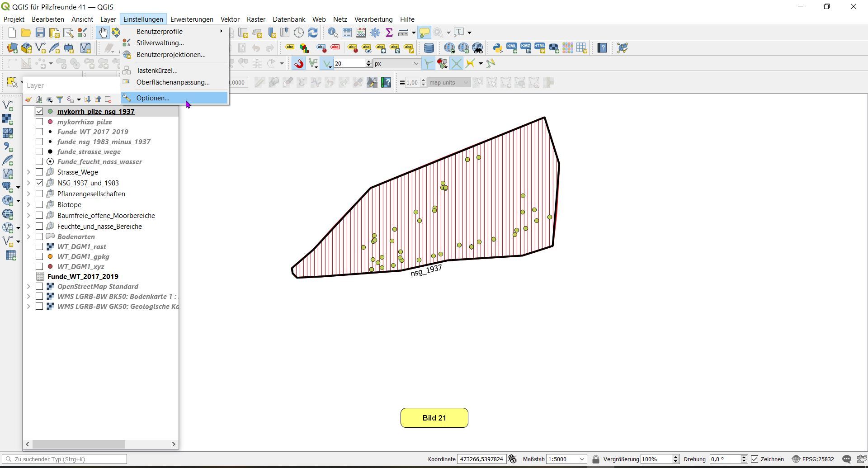Click the EPSG:25832 projection button
Viewport: 868px width, 468px height.
[x=813, y=459]
